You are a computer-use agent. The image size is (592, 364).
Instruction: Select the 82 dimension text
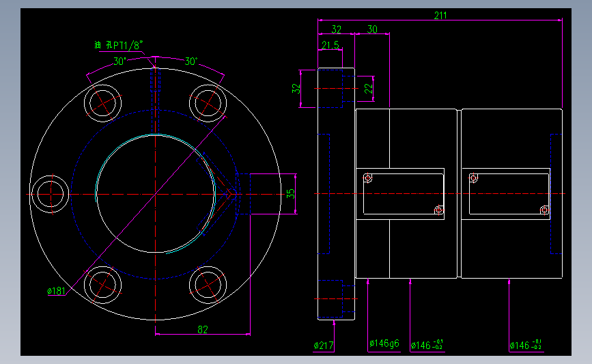[203, 330]
